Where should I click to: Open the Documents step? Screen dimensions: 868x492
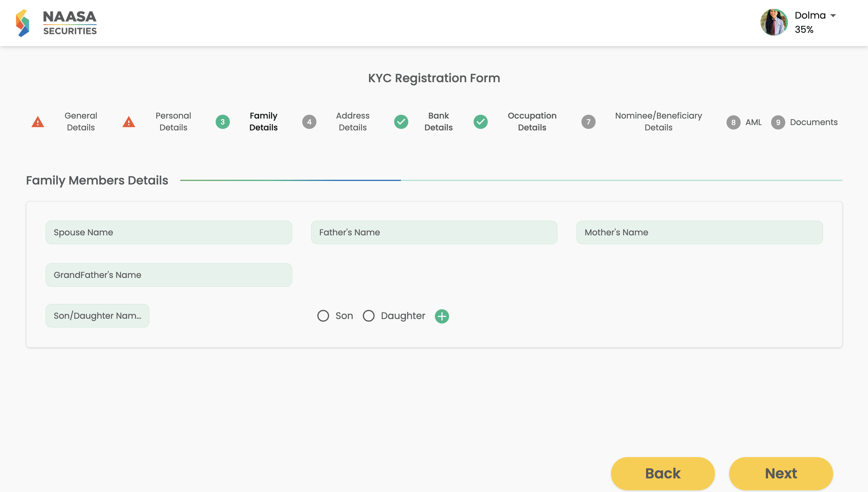click(814, 122)
